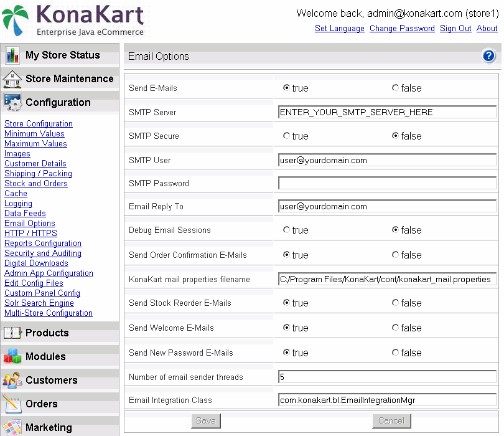
Task: Click the Configuration gear icon
Action: (13, 102)
